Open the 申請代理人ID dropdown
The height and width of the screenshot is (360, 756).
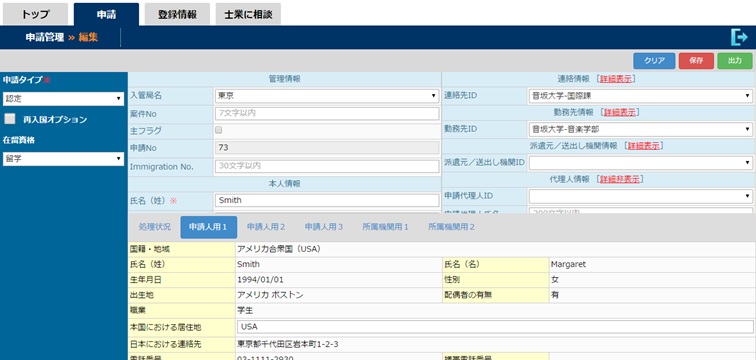point(641,196)
